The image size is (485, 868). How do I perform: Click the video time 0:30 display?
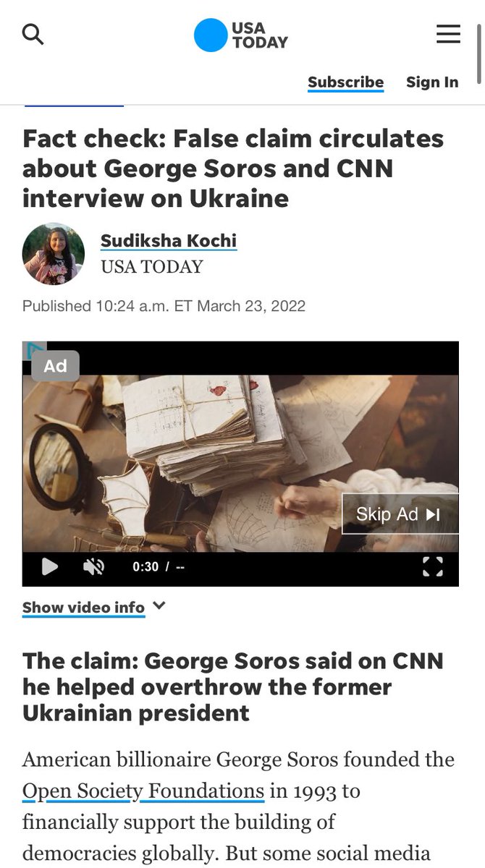coord(145,567)
